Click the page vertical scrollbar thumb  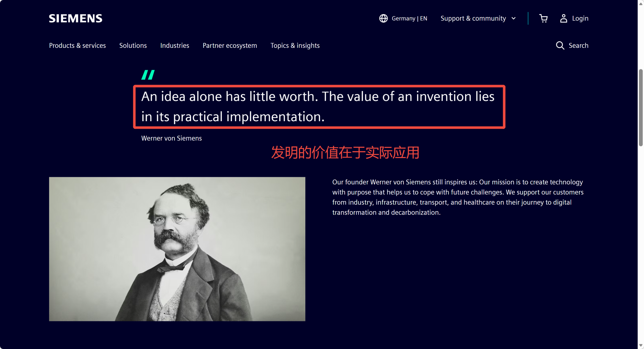(x=641, y=108)
